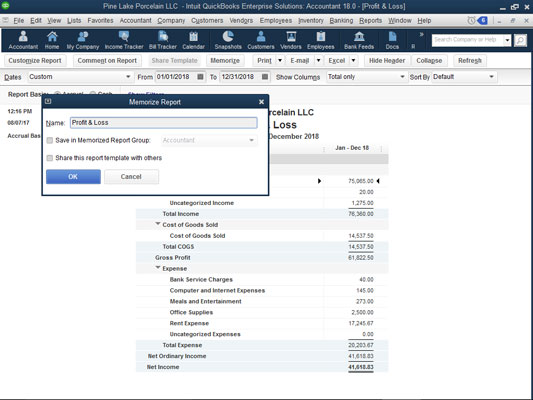Close the Memorize Report dialog
The width and height of the screenshot is (533, 400).
(x=261, y=102)
